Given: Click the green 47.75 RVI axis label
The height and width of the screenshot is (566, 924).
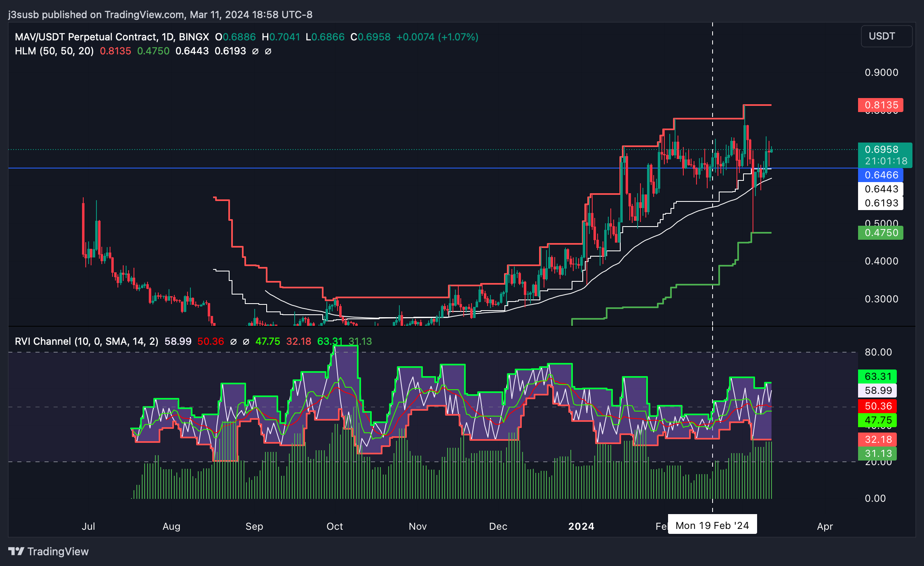Looking at the screenshot, I should pyautogui.click(x=877, y=420).
